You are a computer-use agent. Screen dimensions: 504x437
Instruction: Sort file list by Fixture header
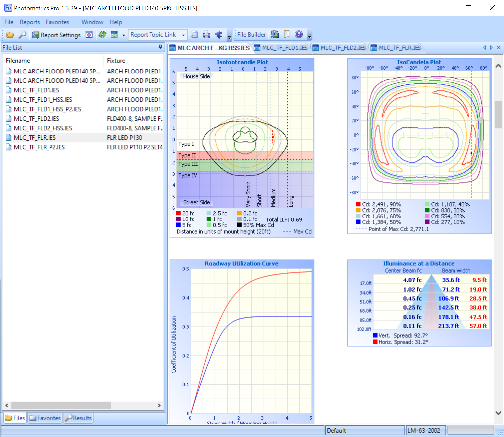coord(134,61)
